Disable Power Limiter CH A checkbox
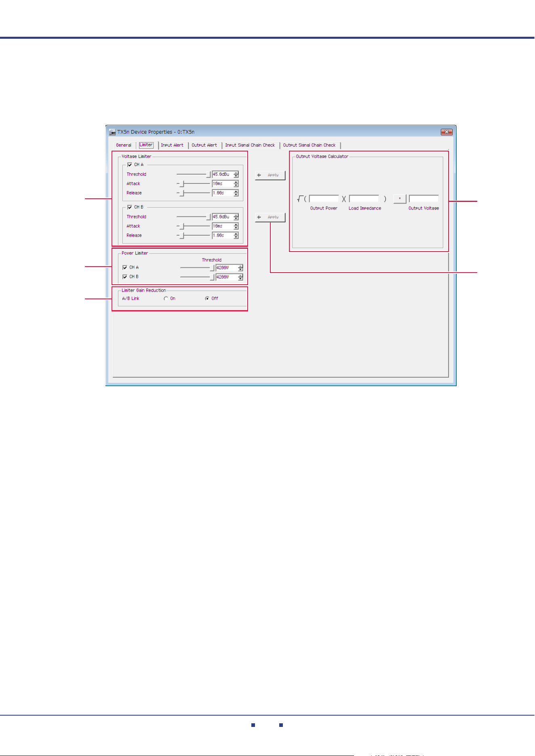 [125, 267]
